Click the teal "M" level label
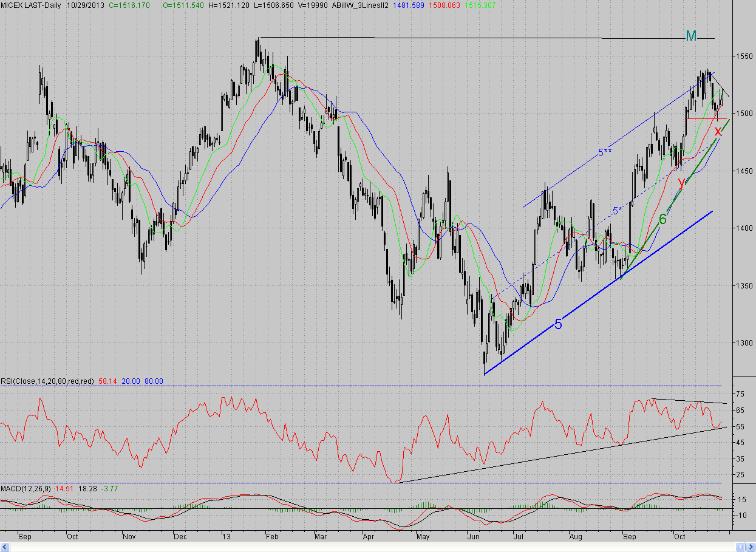756x552 pixels. coord(691,36)
